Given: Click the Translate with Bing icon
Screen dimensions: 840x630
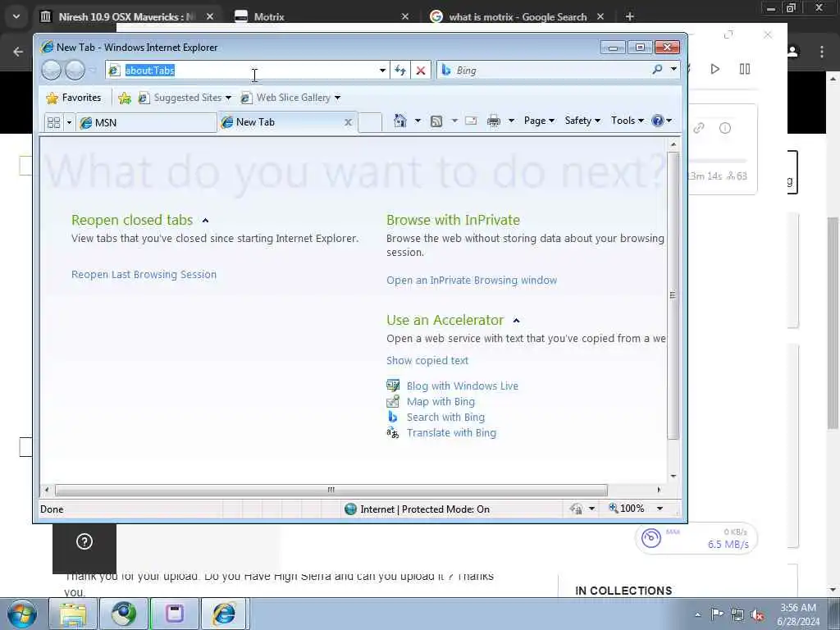Looking at the screenshot, I should (x=393, y=433).
